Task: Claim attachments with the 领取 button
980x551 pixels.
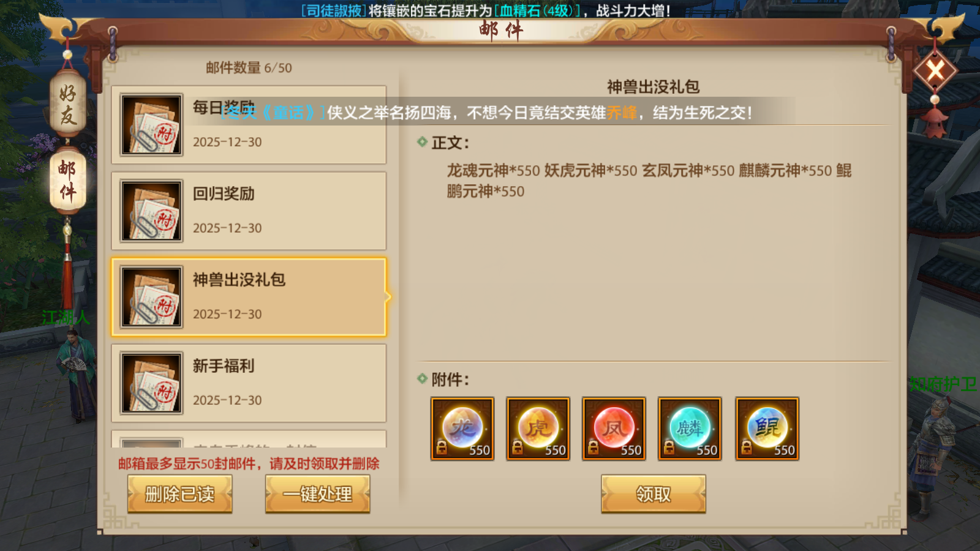Action: (654, 493)
